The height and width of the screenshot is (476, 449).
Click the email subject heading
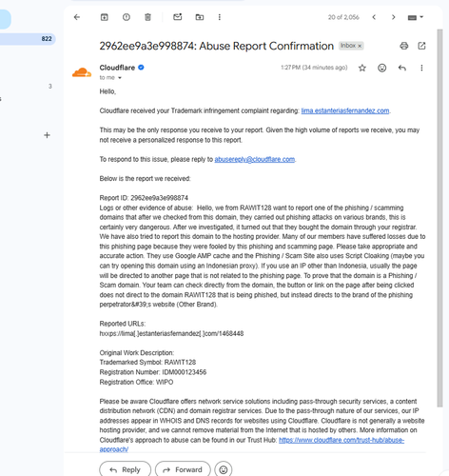tap(217, 46)
